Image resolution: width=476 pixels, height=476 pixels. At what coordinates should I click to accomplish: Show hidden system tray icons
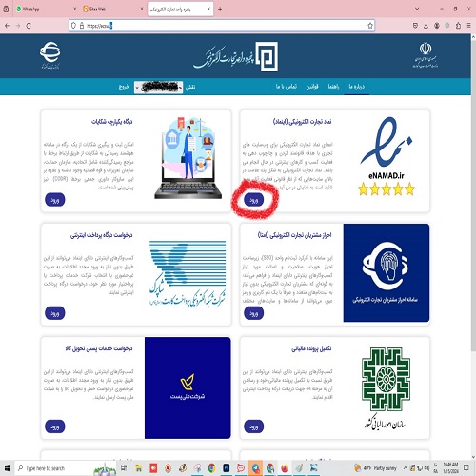tap(406, 468)
